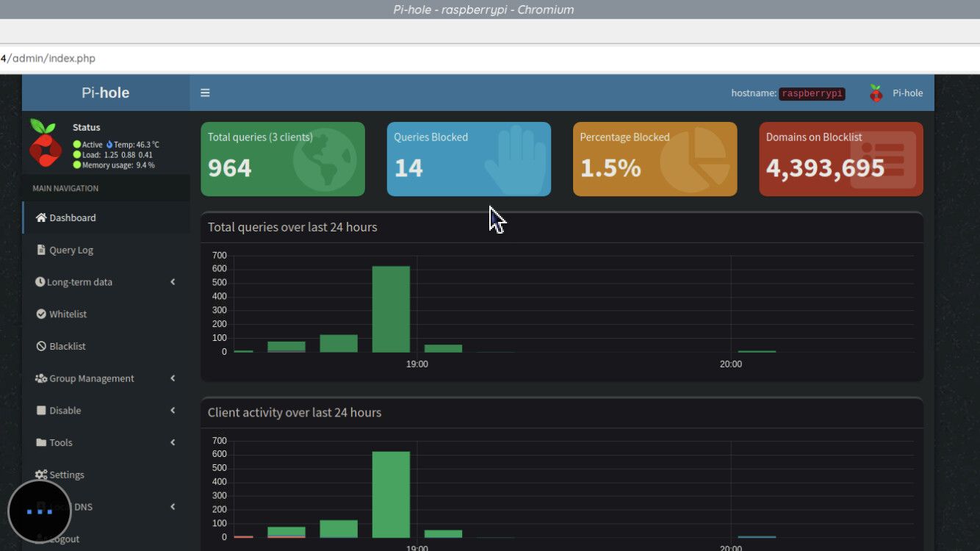Click the Disable square icon

click(41, 411)
